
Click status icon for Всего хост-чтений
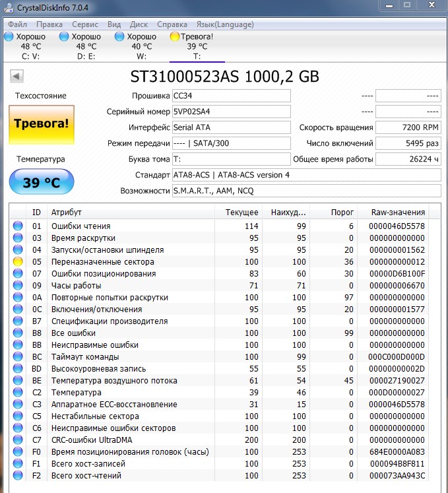18,475
